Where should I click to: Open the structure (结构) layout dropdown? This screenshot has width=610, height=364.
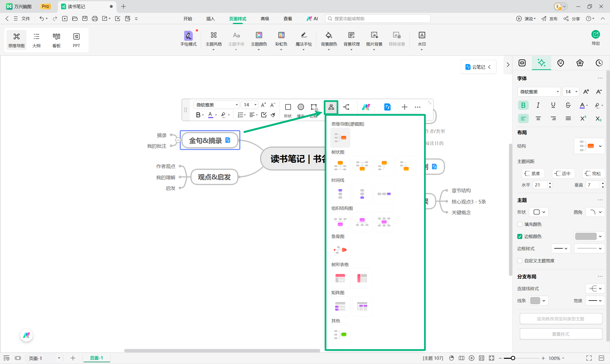pyautogui.click(x=589, y=146)
